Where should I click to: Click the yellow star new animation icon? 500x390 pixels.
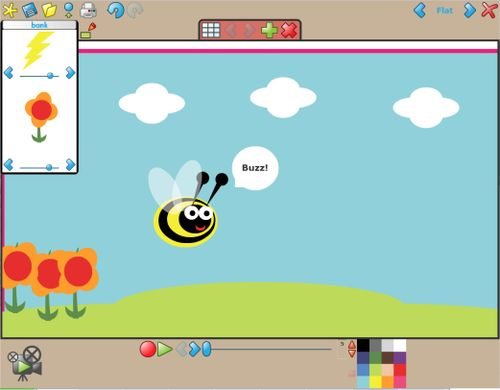pos(10,10)
